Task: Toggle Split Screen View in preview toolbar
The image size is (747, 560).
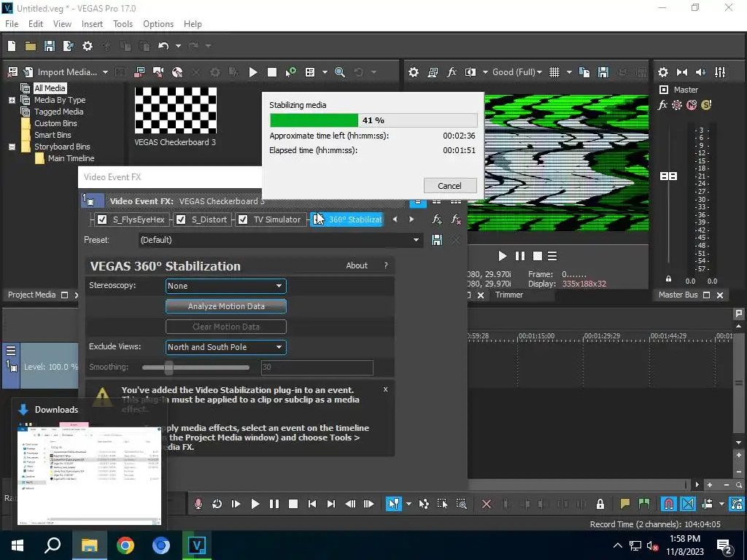Action: coord(471,72)
